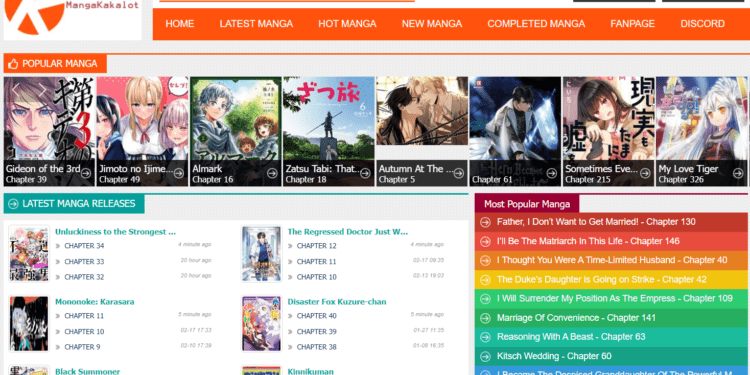Click the arrow icon beside Father, I Don't Want to Get Married
The height and width of the screenshot is (375, 750).
[485, 222]
